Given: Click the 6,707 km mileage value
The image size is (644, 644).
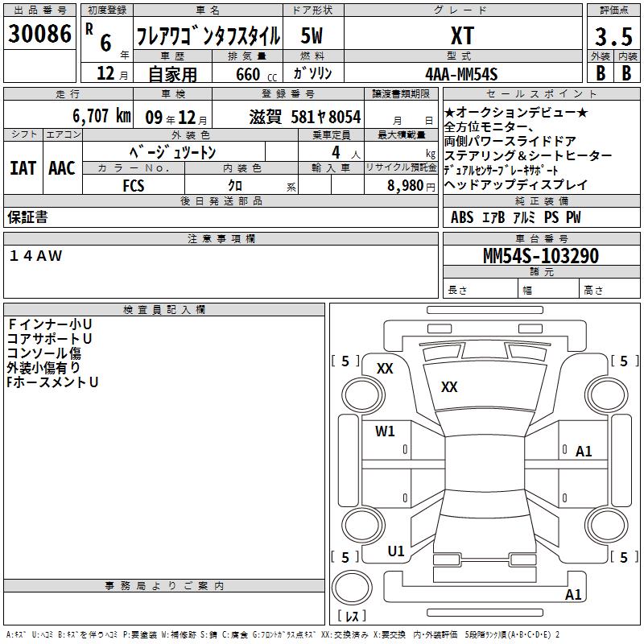Looking at the screenshot, I should (101, 115).
